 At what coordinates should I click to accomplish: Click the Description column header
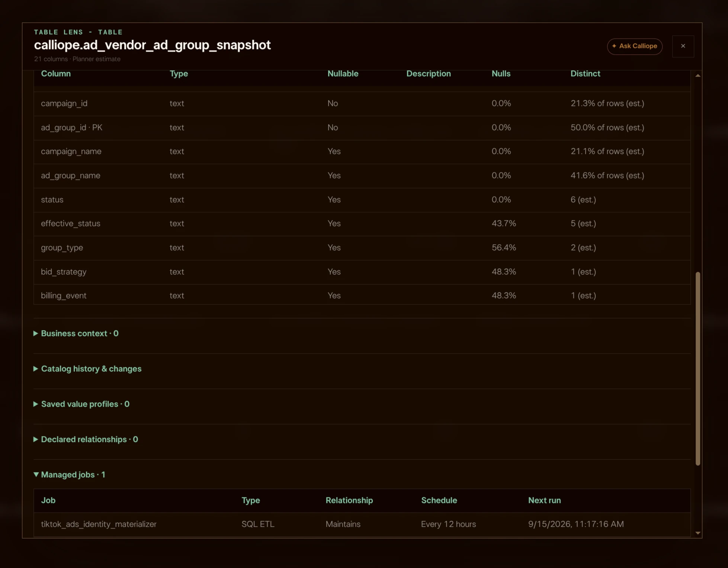429,74
